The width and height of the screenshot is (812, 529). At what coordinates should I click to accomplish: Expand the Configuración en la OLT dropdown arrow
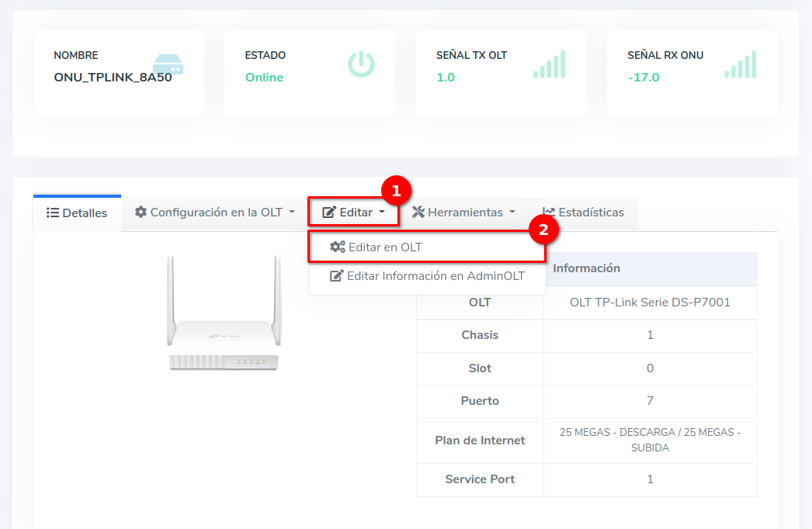pos(292,212)
